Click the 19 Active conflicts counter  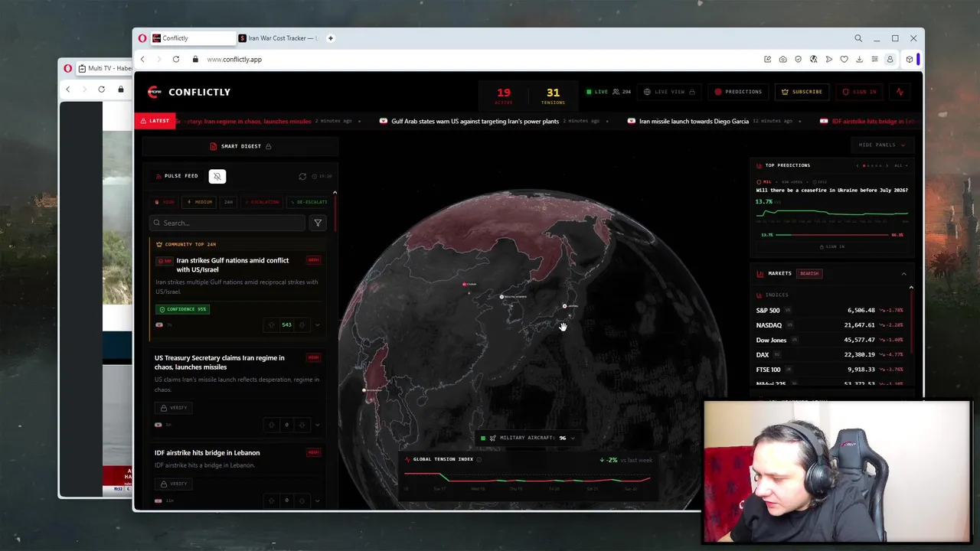click(504, 96)
